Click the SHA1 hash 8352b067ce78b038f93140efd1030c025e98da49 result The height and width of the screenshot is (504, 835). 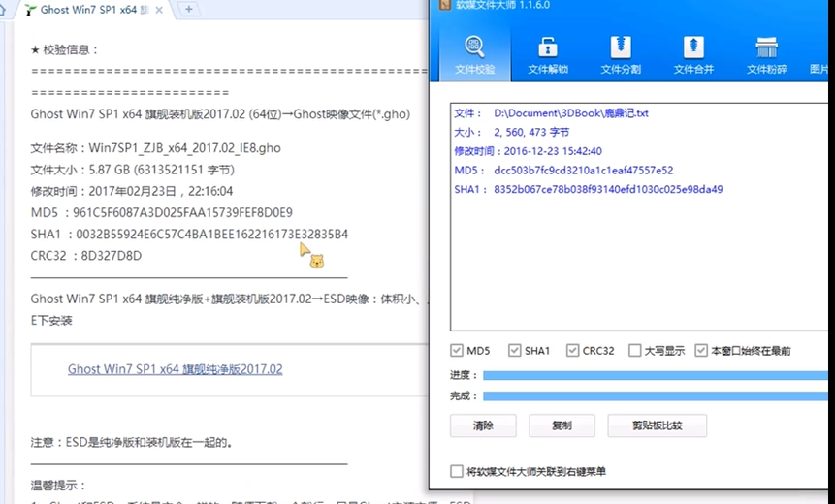tap(608, 189)
